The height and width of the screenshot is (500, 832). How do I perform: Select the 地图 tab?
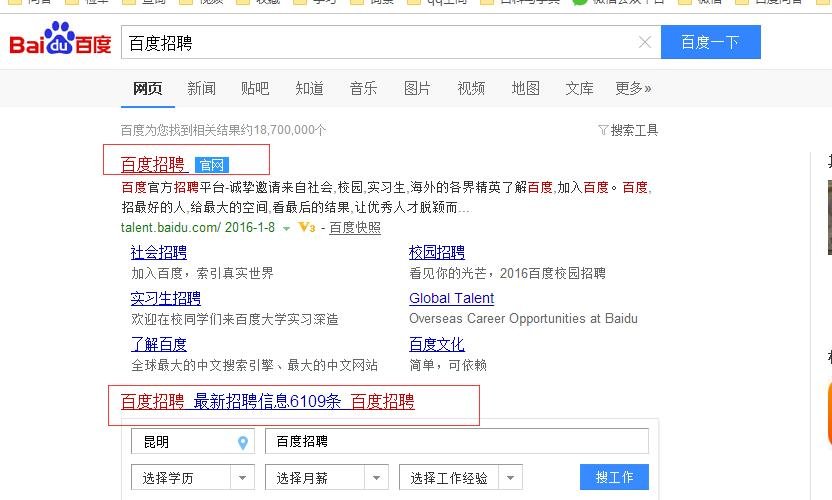coord(525,88)
